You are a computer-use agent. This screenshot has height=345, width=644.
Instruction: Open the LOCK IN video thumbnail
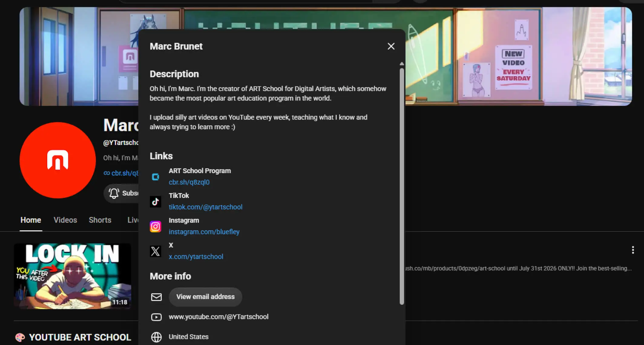tap(73, 276)
